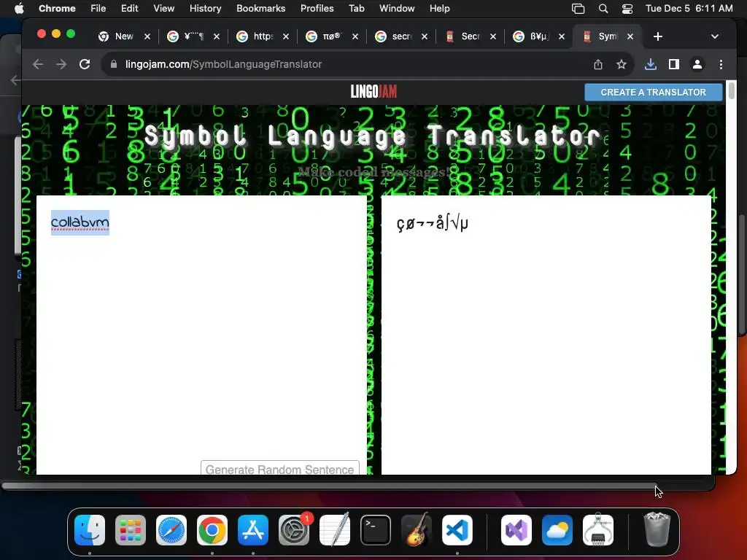Open a new tab with the plus button
This screenshot has height=560, width=747.
(658, 36)
